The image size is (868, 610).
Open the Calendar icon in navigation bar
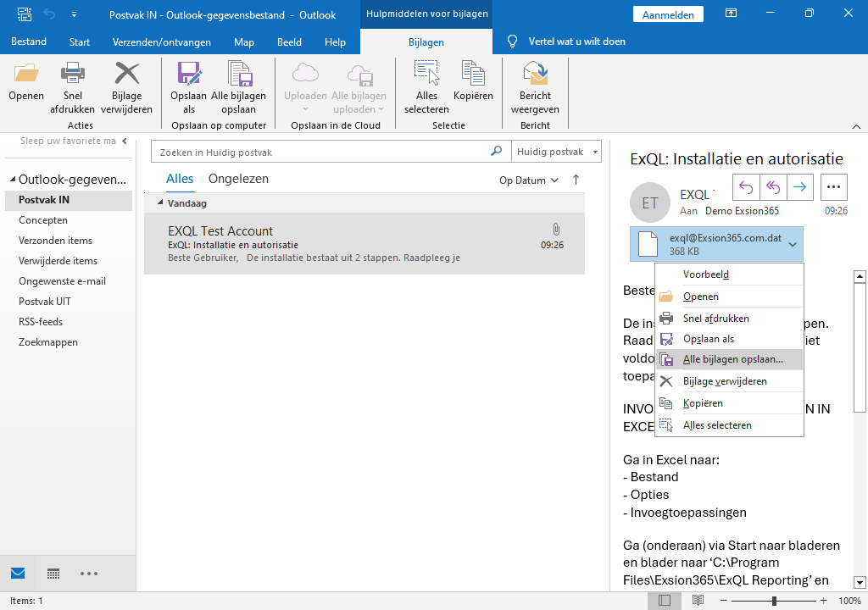click(53, 574)
